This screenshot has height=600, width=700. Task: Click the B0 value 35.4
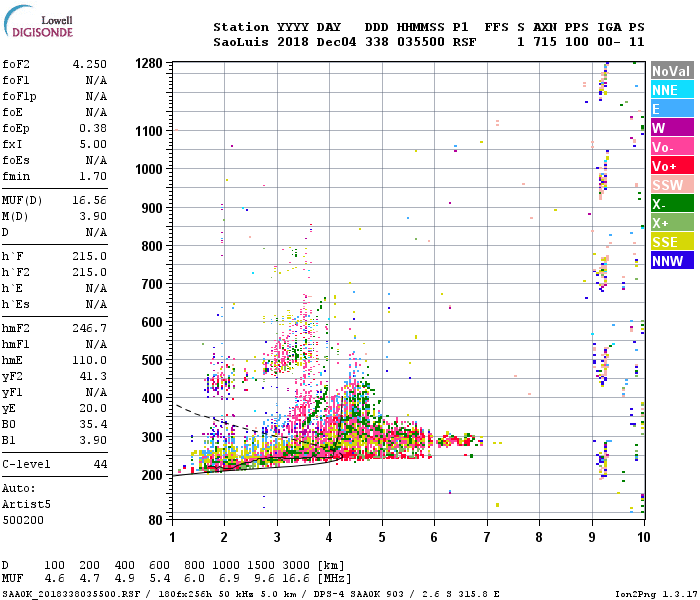coord(93,425)
